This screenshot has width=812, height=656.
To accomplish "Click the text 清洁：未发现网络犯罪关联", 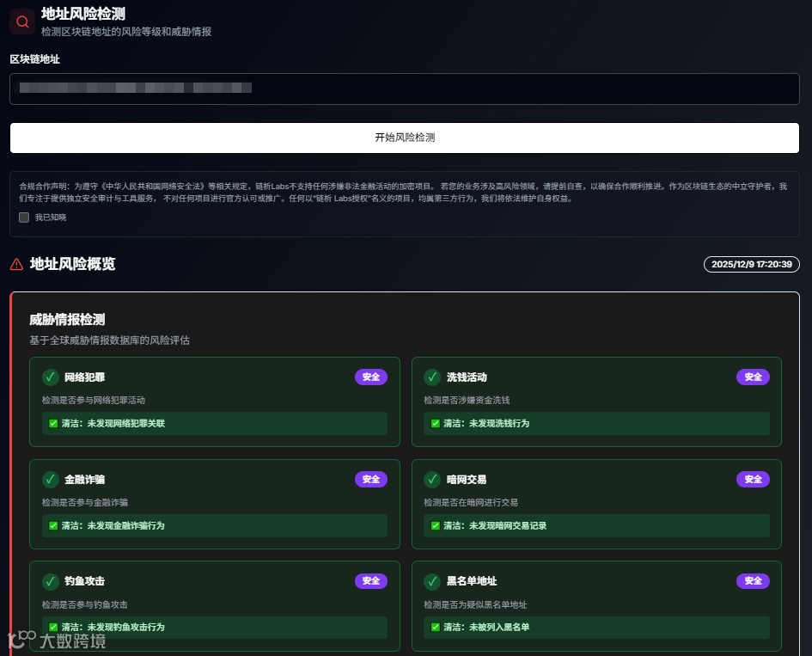I will [113, 423].
